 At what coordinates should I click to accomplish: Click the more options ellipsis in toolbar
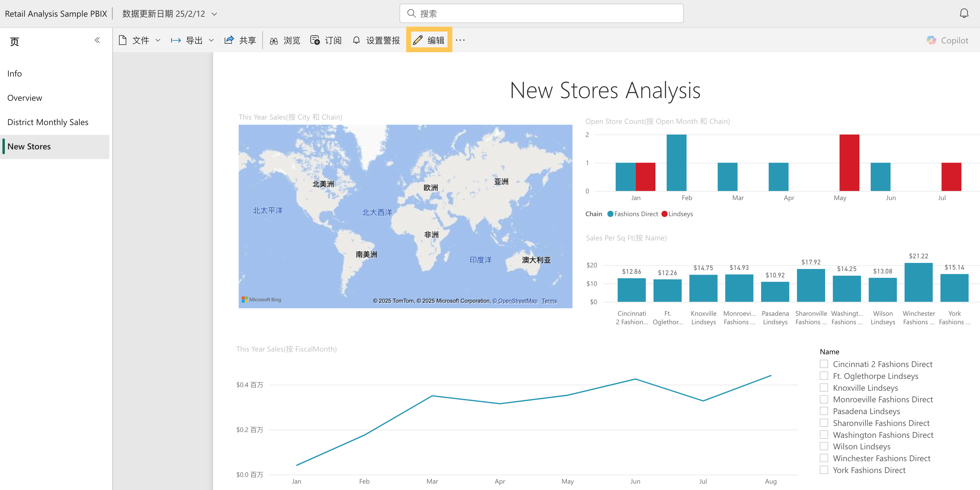(x=460, y=40)
